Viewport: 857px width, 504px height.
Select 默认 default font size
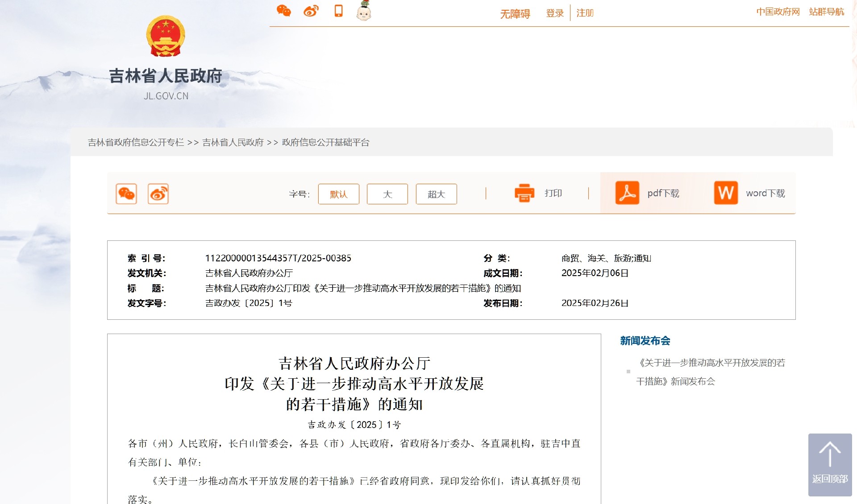[x=338, y=194]
